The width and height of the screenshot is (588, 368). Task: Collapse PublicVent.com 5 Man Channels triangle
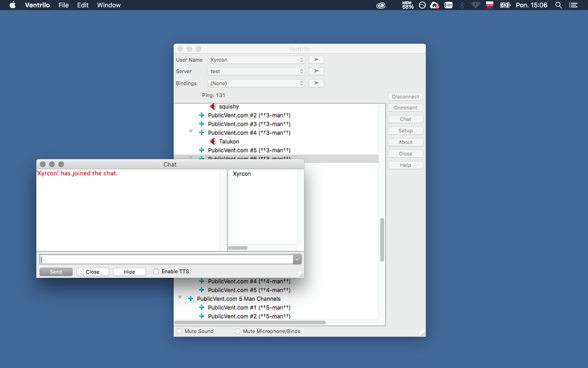point(180,297)
